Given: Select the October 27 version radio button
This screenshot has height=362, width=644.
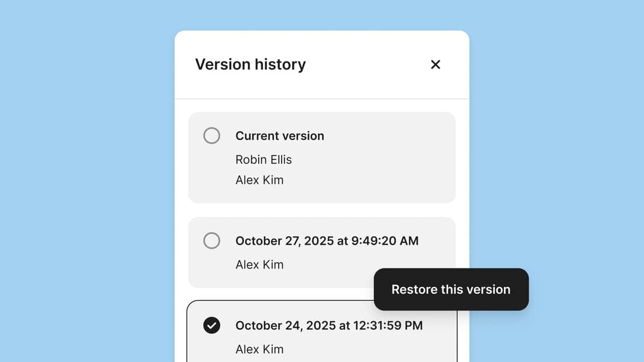Looking at the screenshot, I should [x=211, y=240].
